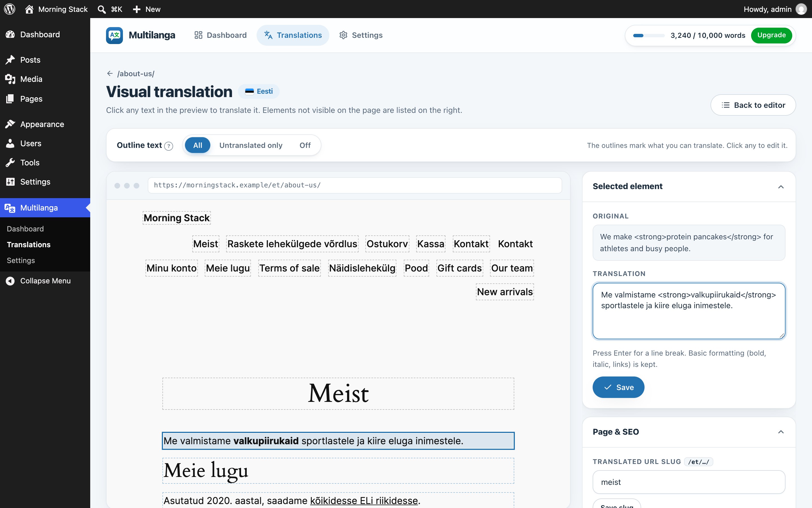The image size is (812, 508).
Task: Click the WordPress logo icon
Action: (x=9, y=9)
